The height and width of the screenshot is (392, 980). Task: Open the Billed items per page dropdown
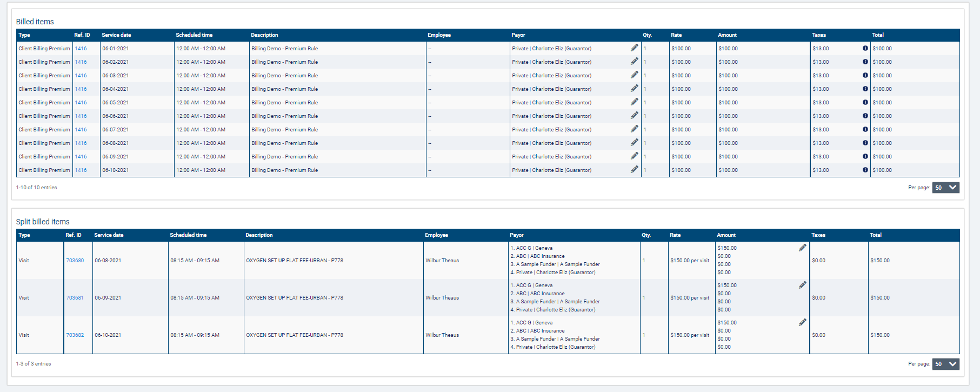tap(945, 188)
